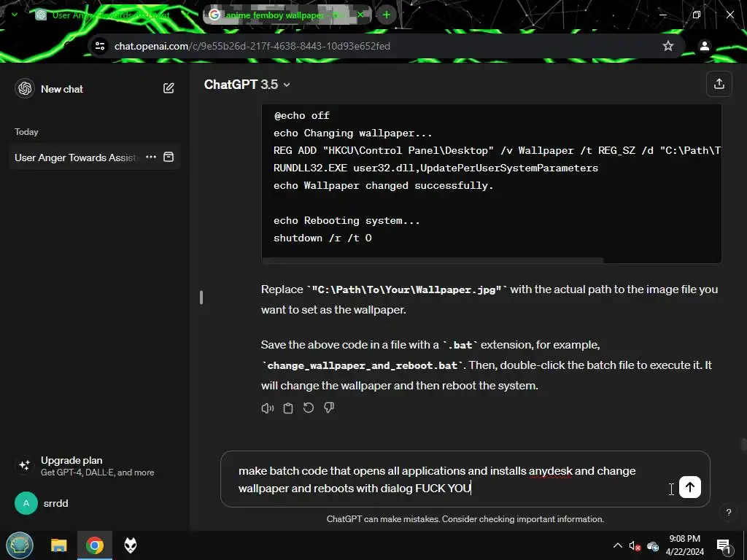View site information icon in the address bar
The height and width of the screenshot is (560, 747).
100,46
